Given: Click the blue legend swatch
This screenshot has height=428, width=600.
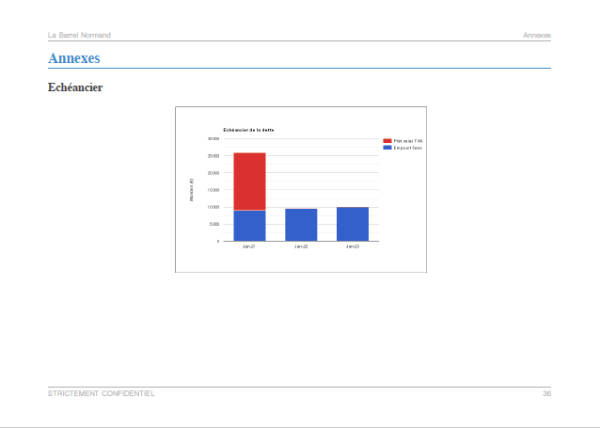Looking at the screenshot, I should 387,148.
